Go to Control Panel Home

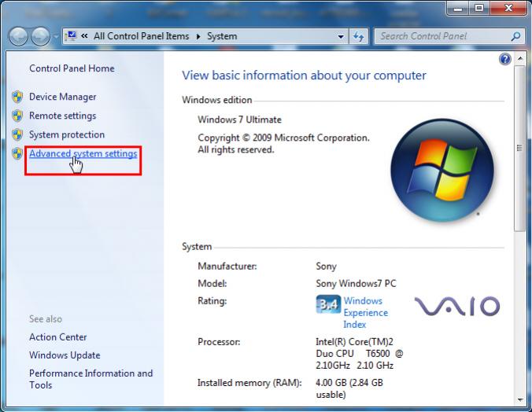tap(72, 68)
